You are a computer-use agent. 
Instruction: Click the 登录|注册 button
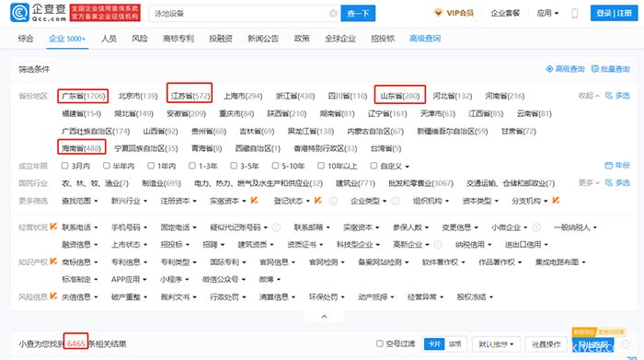(614, 13)
